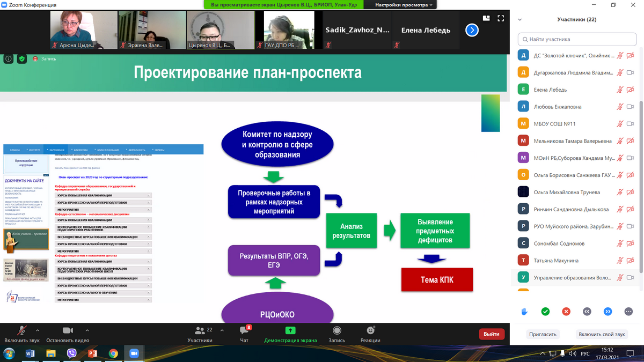Expand audio options arrow beside the microphone
Viewport: 644px width, 362px height.
click(x=38, y=330)
